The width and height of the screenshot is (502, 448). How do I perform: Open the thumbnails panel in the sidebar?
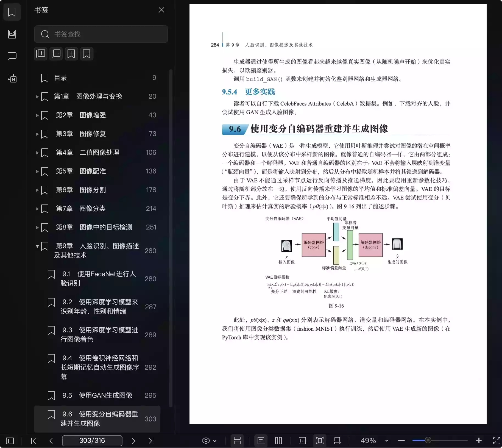pos(12,34)
